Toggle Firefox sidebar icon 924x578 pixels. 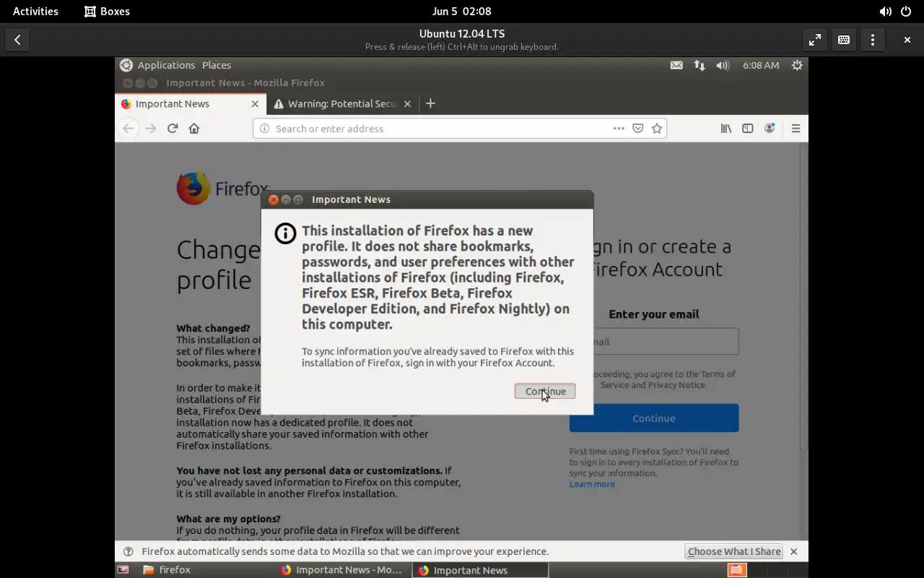click(x=748, y=129)
